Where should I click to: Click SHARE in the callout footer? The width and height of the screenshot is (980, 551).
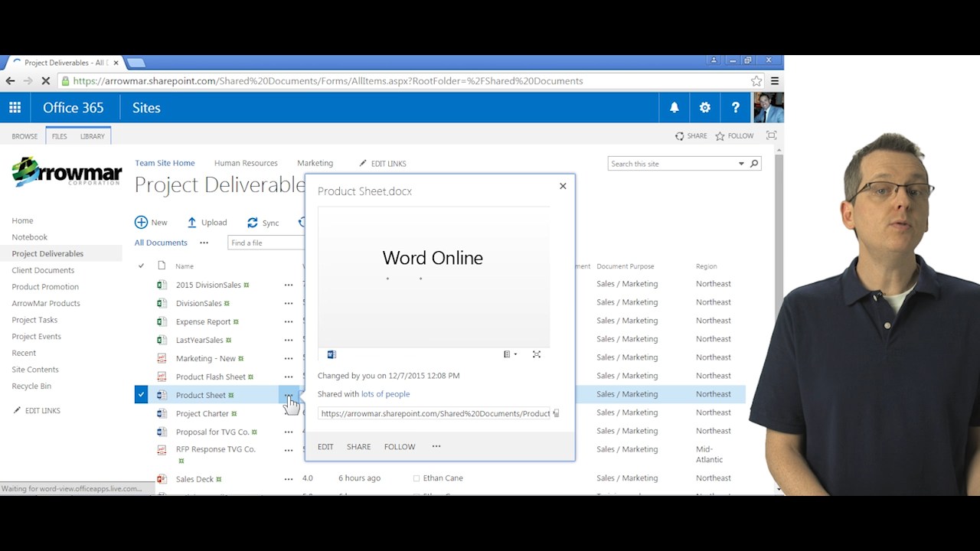point(358,447)
